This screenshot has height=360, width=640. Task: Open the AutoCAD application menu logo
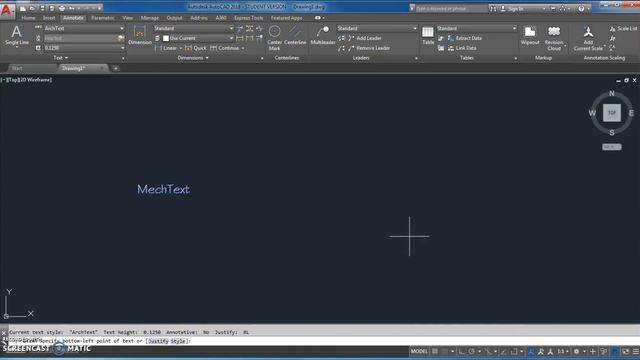(7, 10)
